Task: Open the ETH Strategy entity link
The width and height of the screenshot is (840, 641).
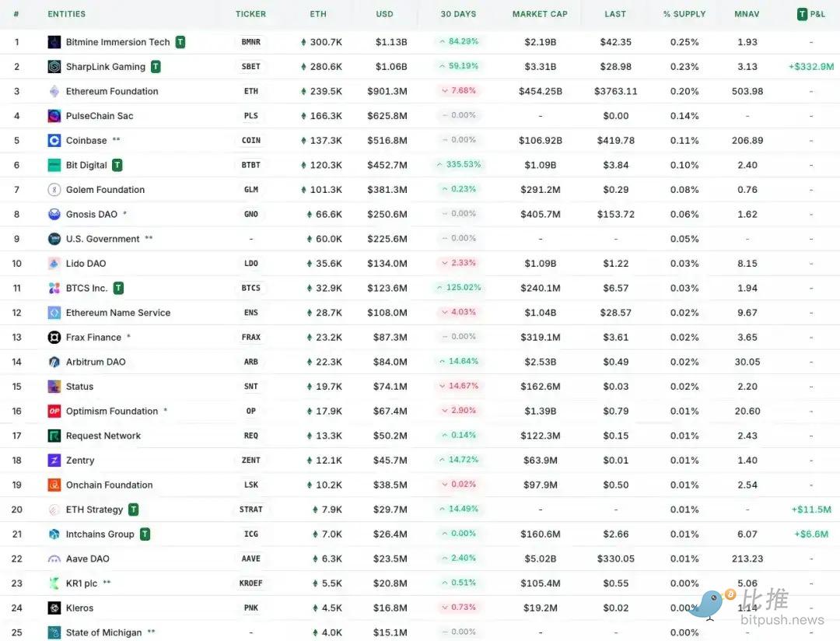Action: pos(94,510)
